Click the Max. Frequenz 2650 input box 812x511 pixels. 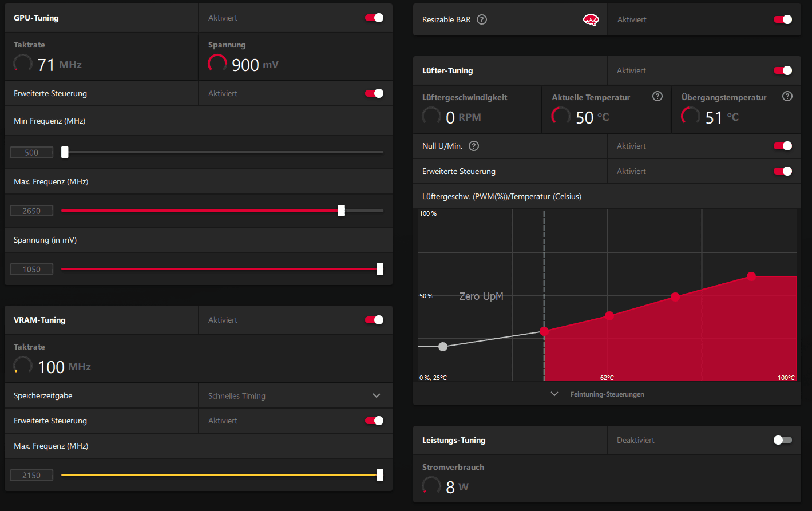coord(31,211)
